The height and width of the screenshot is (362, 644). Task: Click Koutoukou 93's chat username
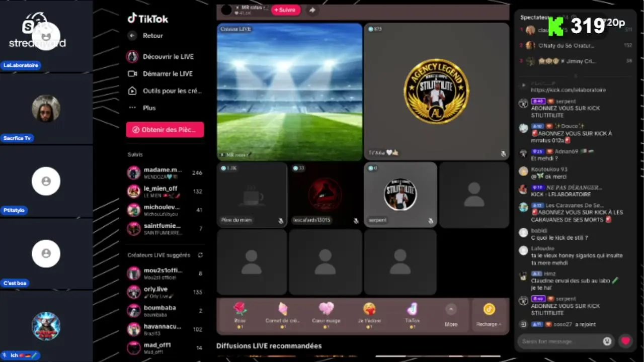point(549,169)
